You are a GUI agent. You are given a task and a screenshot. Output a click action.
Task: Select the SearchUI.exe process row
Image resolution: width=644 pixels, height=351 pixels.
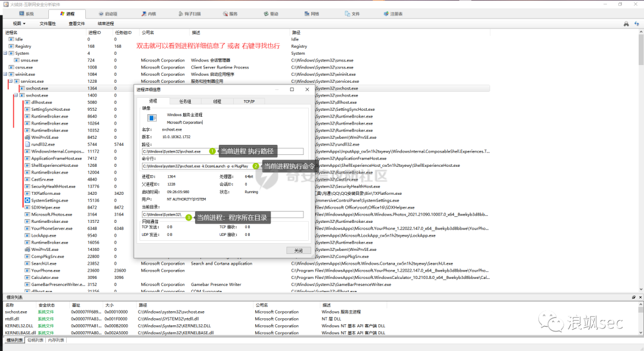(246, 263)
